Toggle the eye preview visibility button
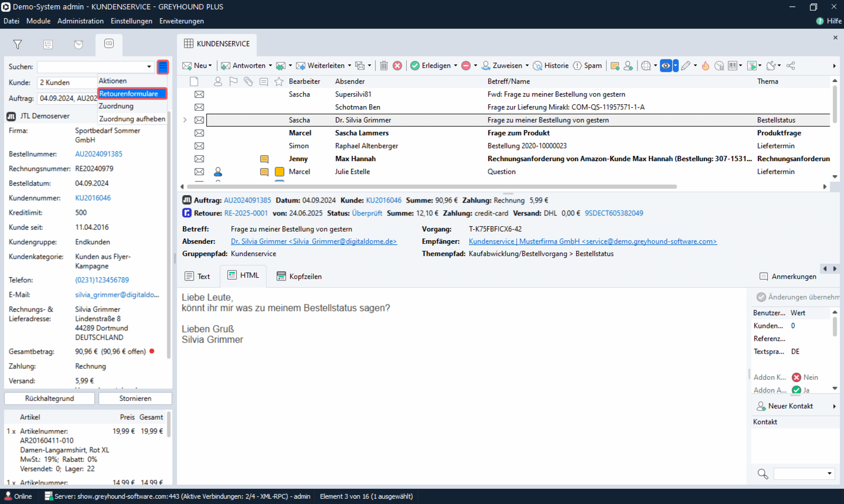Screen dimensions: 844x504 click(665, 66)
